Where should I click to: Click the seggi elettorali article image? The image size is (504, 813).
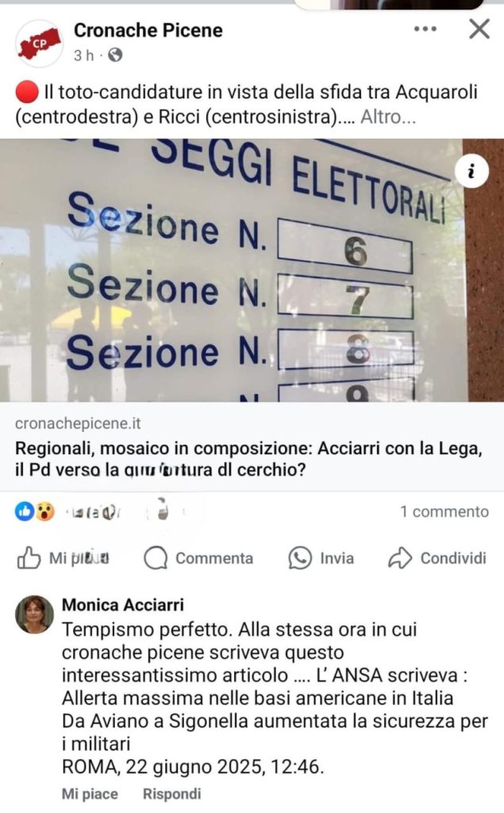coord(252,270)
